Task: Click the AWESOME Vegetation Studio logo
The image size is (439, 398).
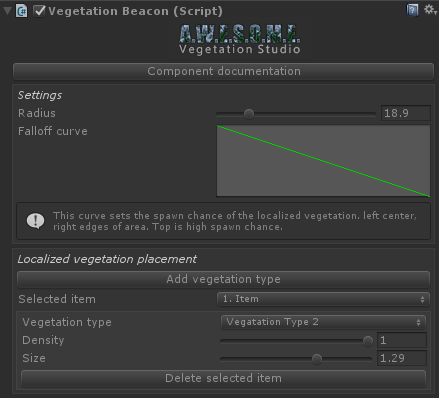Action: pos(240,39)
